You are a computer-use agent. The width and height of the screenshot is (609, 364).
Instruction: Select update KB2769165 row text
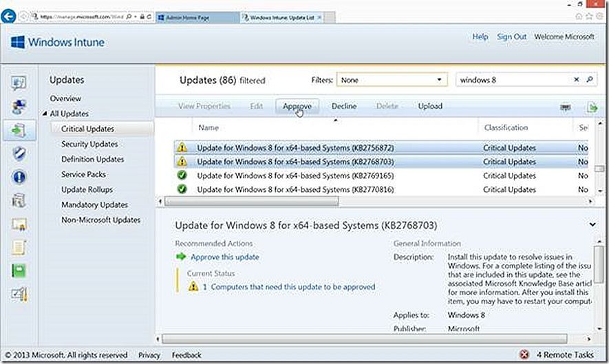click(x=295, y=175)
